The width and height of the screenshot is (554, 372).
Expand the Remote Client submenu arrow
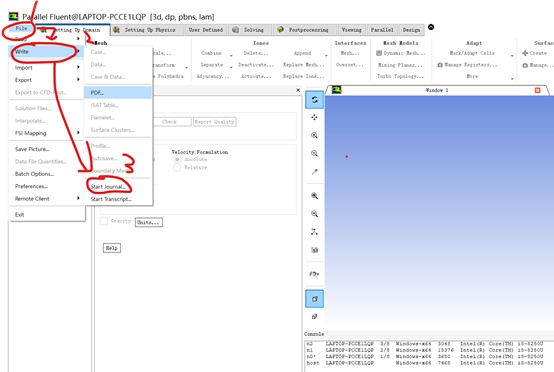pos(78,198)
